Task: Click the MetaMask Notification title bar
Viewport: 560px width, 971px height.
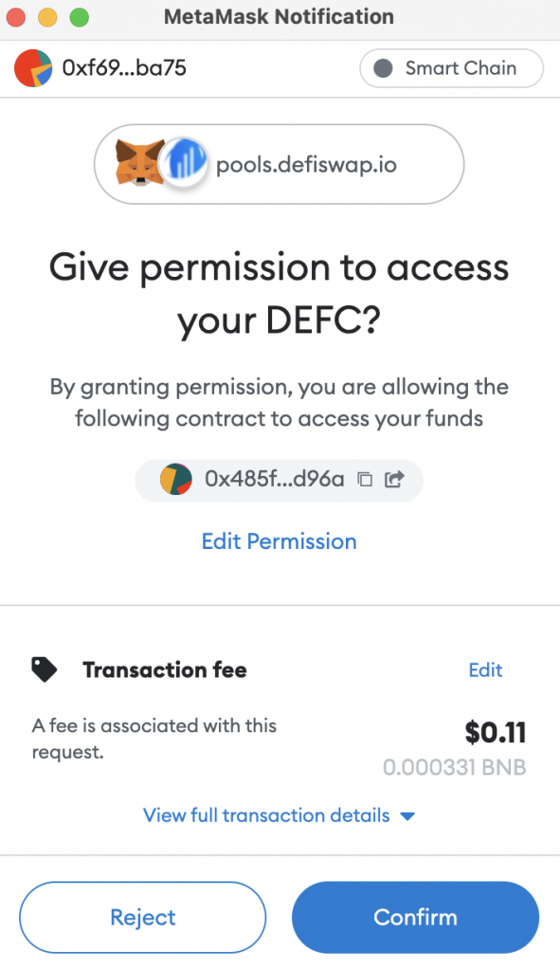Action: point(280,16)
